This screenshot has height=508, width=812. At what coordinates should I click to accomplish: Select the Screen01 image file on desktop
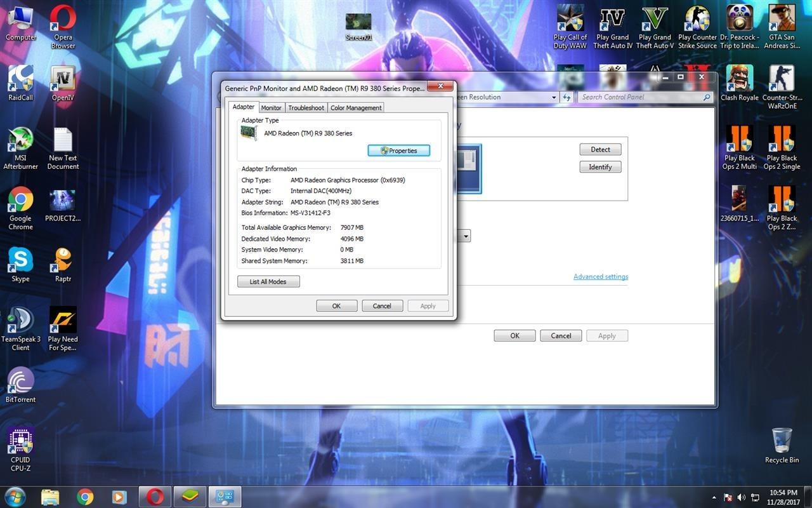pos(358,27)
